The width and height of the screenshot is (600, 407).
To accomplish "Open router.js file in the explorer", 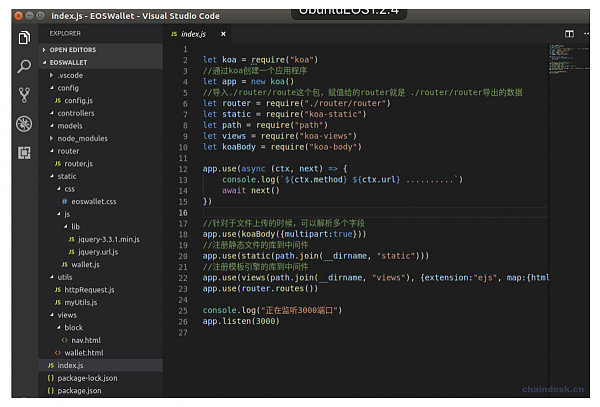I will [x=101, y=164].
